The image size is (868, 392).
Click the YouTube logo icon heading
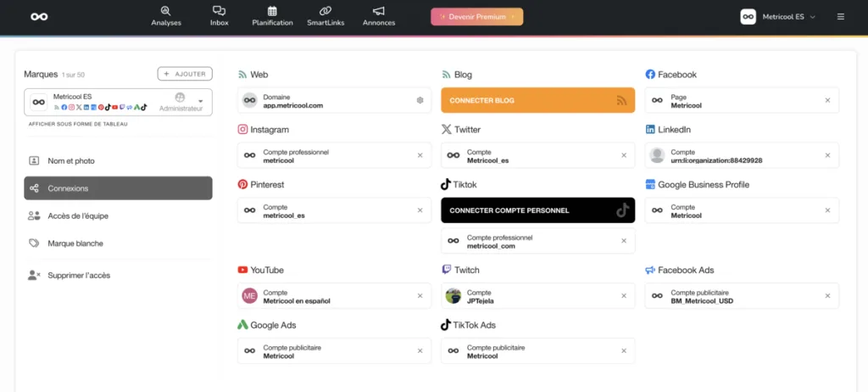click(x=242, y=270)
